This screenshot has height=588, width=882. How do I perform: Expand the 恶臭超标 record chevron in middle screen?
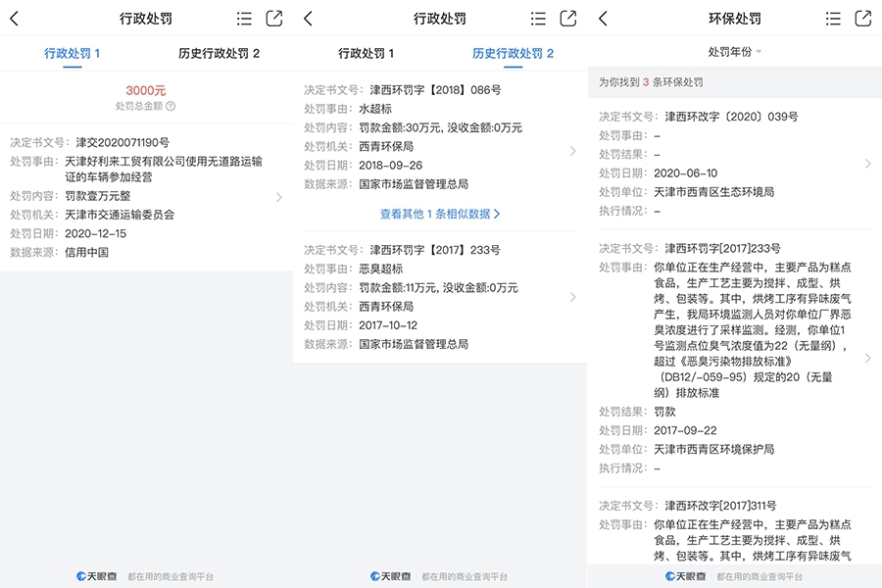(573, 297)
